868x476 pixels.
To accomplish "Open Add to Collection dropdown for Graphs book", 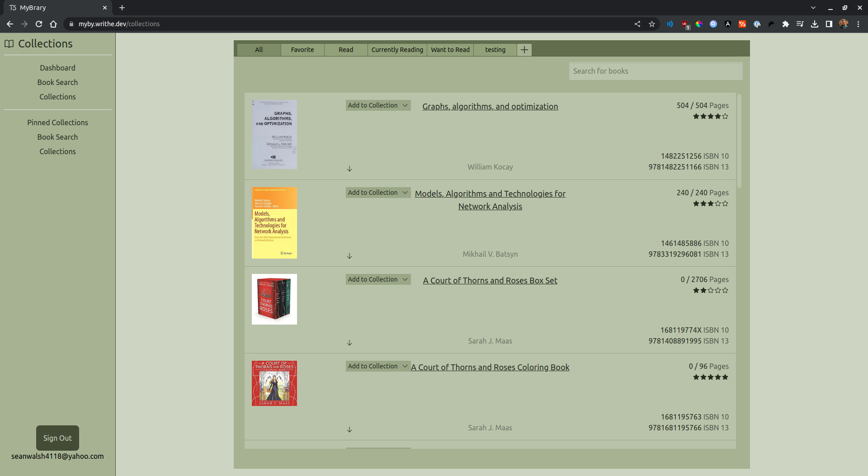I will coord(378,105).
